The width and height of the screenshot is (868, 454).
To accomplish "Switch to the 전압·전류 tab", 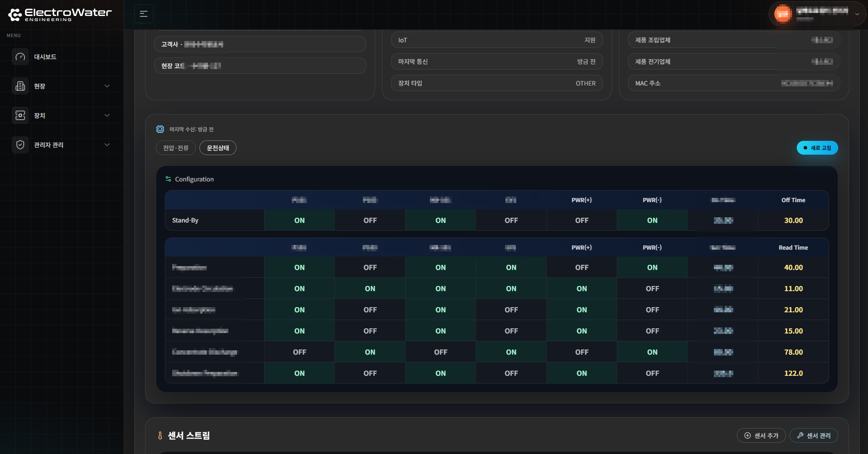I will click(x=176, y=148).
